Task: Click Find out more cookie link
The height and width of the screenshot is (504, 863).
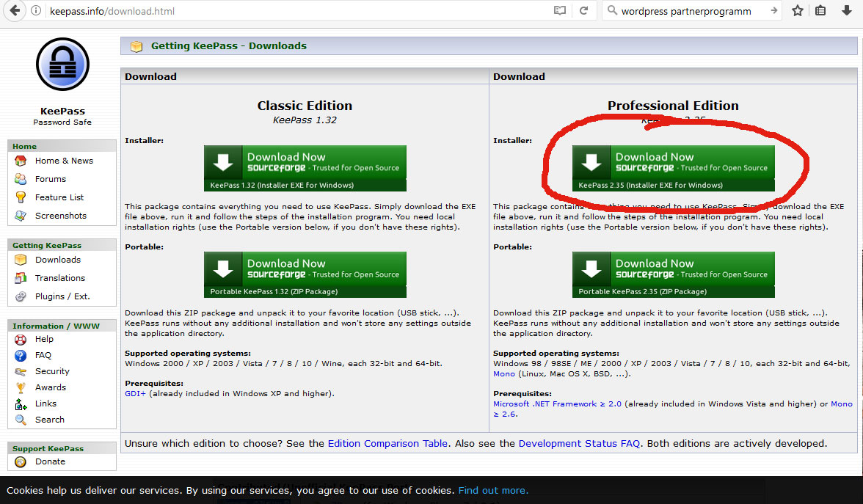Action: 493,490
